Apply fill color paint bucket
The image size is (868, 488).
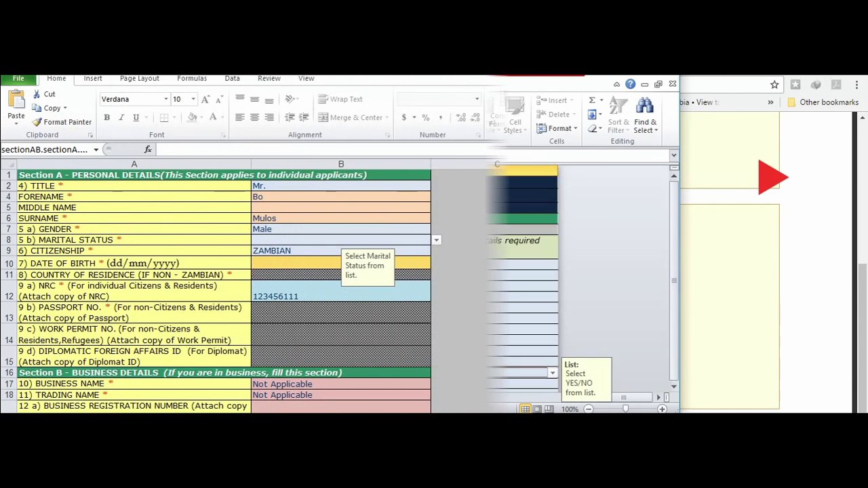192,118
